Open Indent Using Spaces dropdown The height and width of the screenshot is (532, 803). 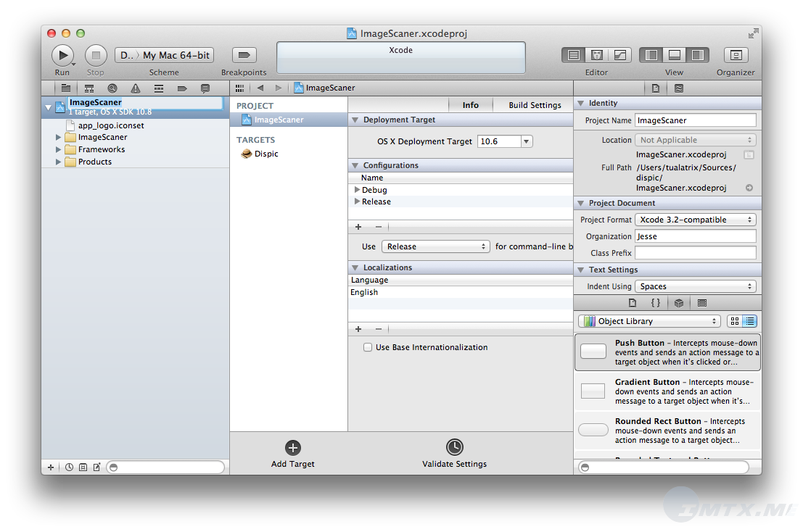(x=696, y=286)
